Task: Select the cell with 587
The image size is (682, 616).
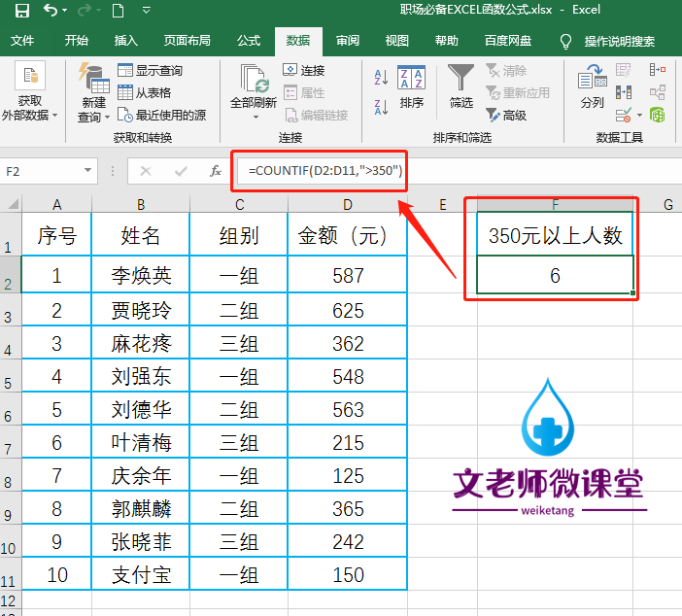Action: [x=347, y=275]
